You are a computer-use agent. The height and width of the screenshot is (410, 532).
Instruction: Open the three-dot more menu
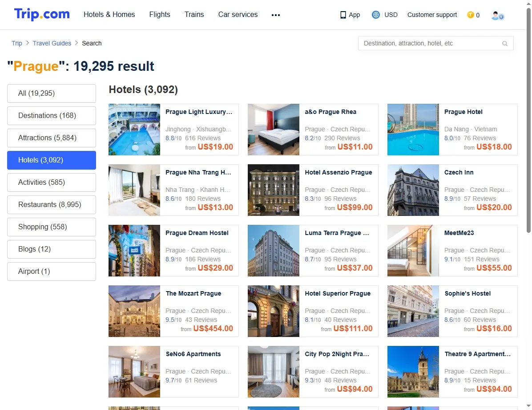[275, 15]
